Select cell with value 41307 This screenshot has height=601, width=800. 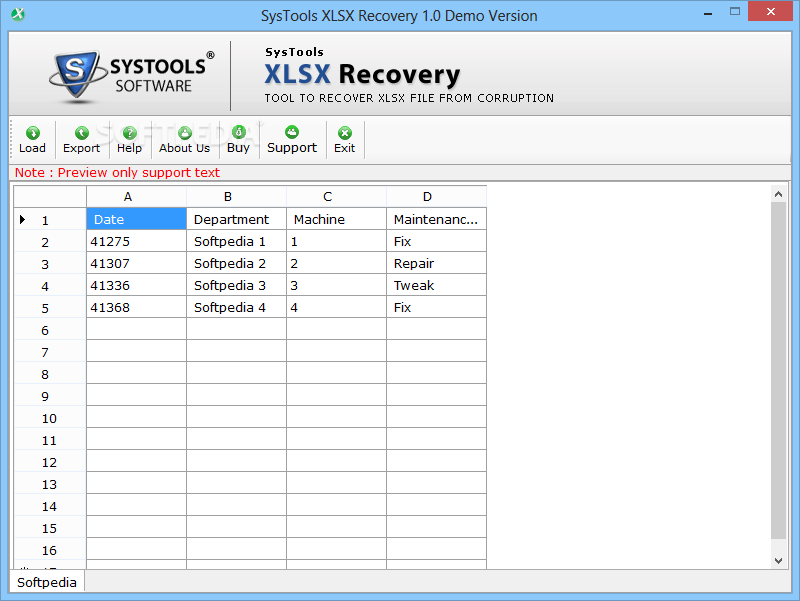(x=136, y=263)
